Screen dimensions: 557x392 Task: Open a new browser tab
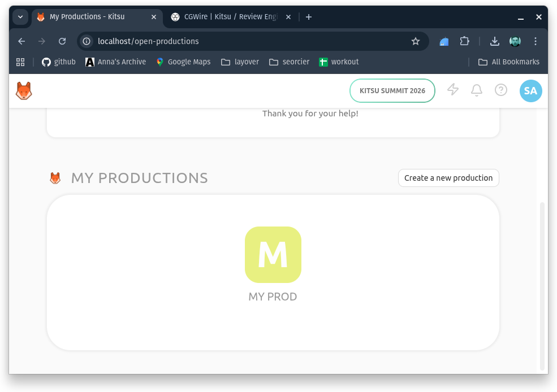pos(309,17)
